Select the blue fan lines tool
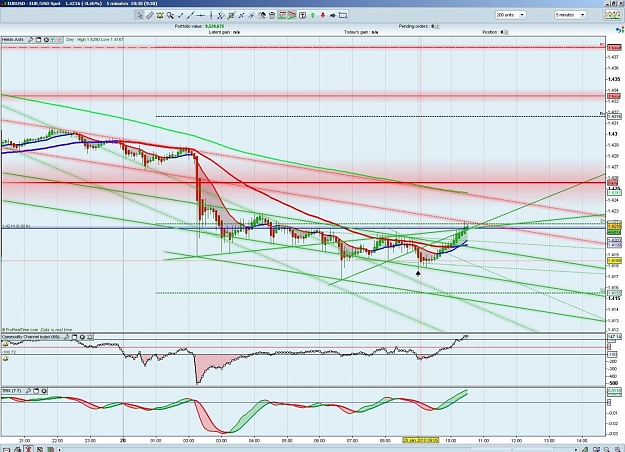Image resolution: width=625 pixels, height=452 pixels. [251, 16]
